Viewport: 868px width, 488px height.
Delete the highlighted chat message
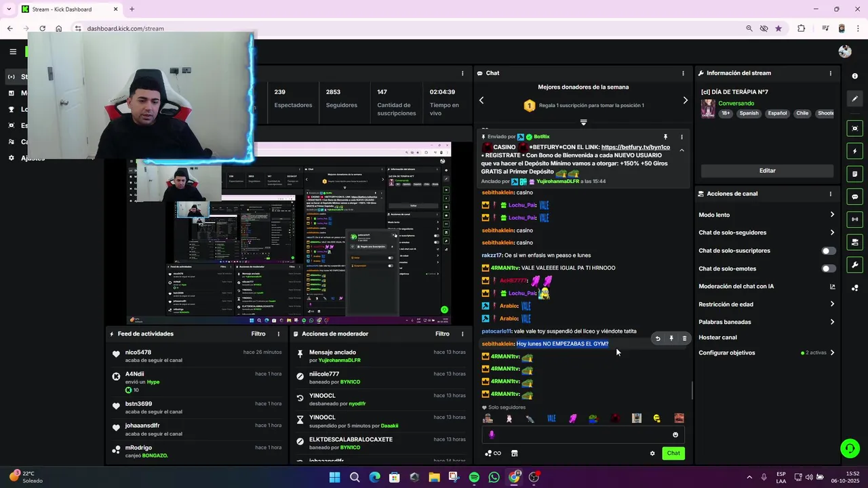pos(684,338)
